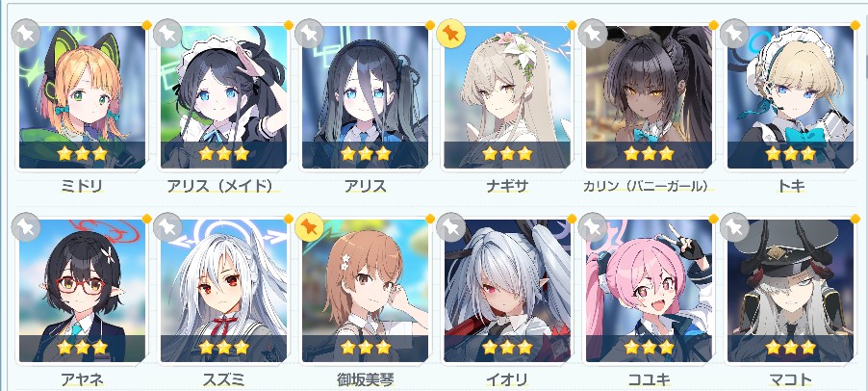Unpin the 御坂美琴 character card
868x391 pixels.
coord(309,227)
